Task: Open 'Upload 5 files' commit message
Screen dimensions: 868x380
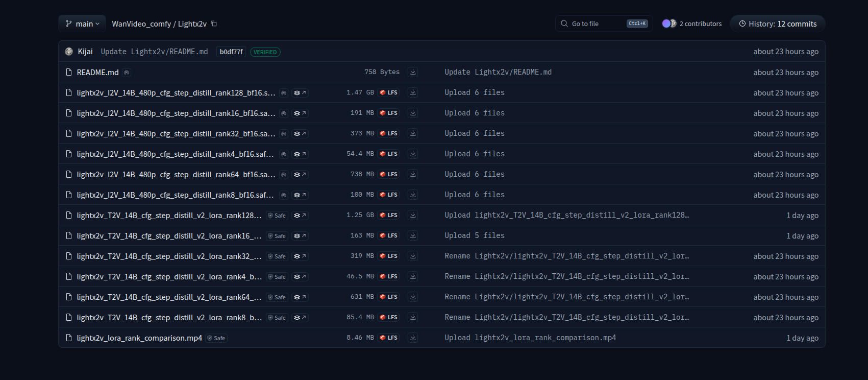Action: pyautogui.click(x=475, y=235)
